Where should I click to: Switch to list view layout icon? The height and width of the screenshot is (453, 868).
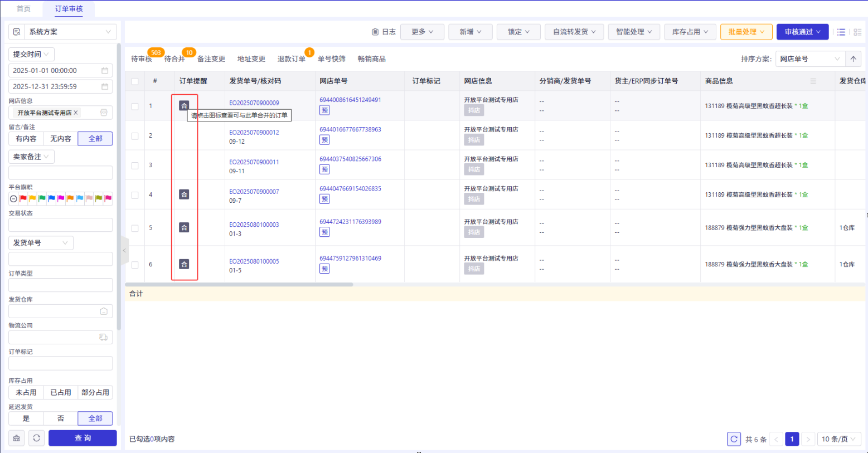841,32
